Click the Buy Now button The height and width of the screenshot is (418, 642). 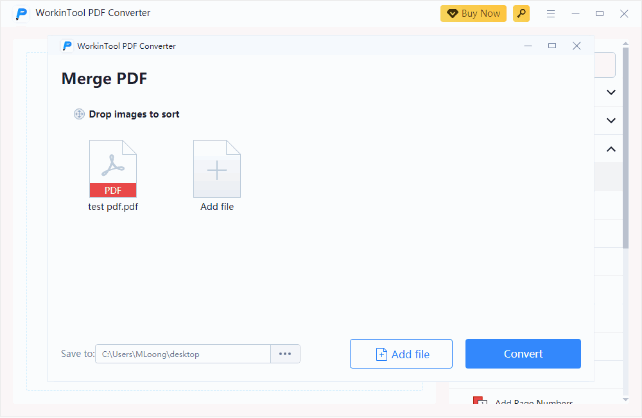pyautogui.click(x=473, y=14)
